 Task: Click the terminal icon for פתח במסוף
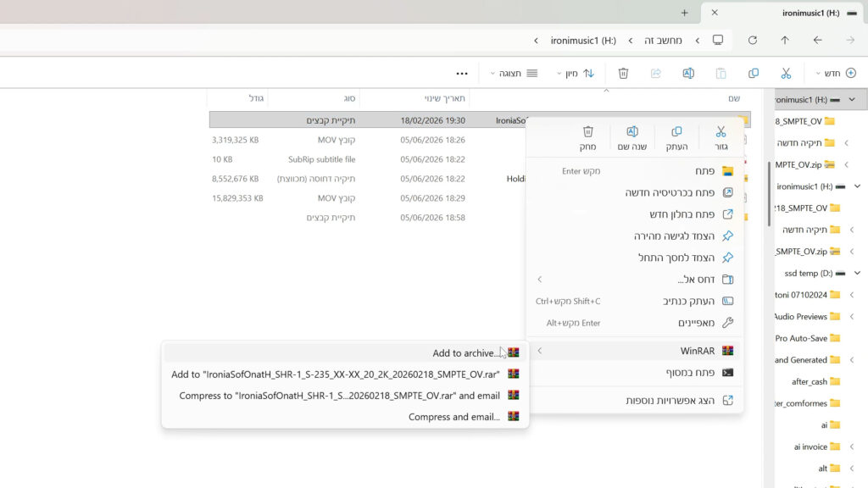pos(727,373)
